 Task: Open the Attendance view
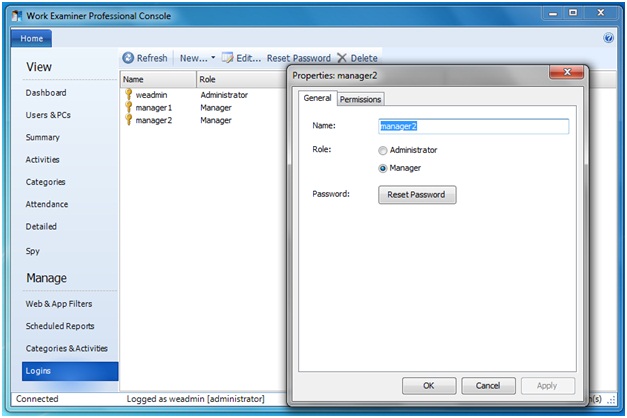click(47, 204)
